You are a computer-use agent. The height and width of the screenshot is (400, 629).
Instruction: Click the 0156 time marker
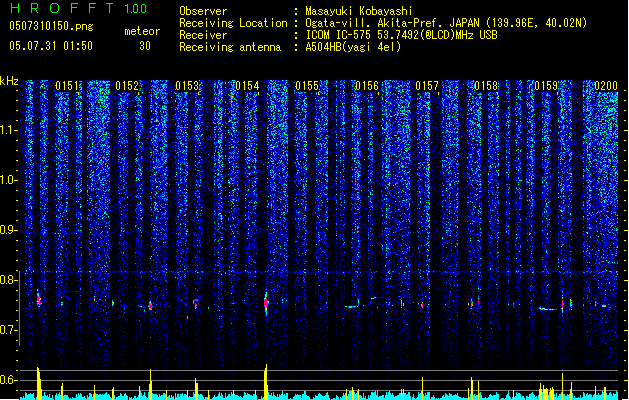pyautogui.click(x=367, y=86)
